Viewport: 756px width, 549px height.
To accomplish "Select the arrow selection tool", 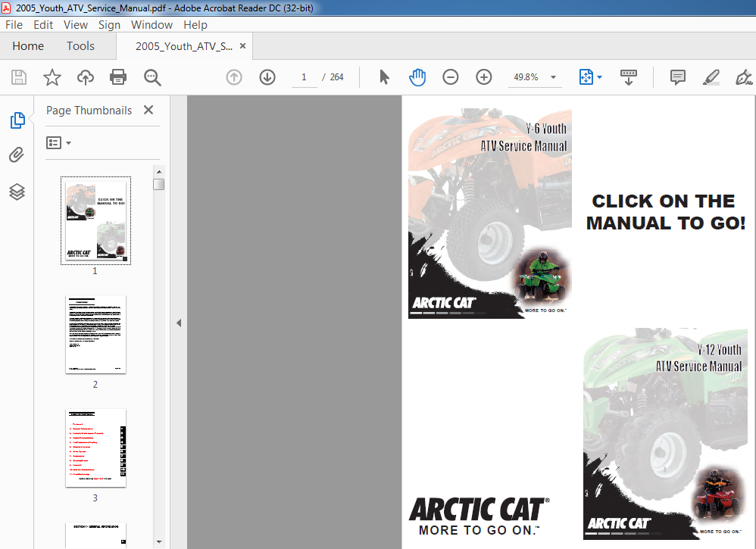I will coord(384,77).
